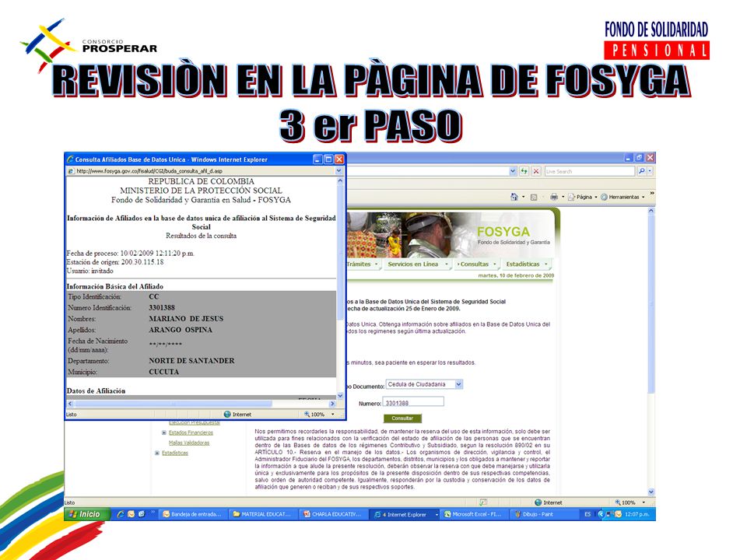
Task: Click popup vertical scrollbar up arrow
Action: (340, 181)
